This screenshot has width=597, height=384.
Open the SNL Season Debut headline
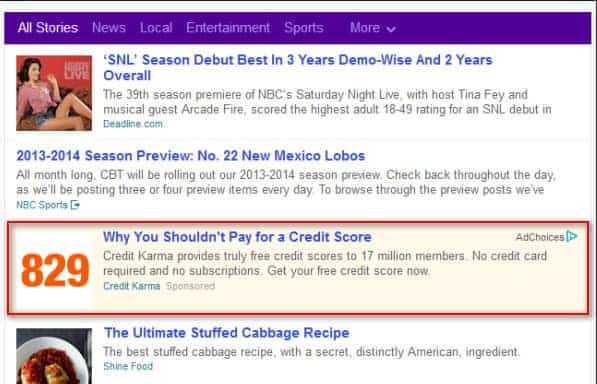coord(298,67)
